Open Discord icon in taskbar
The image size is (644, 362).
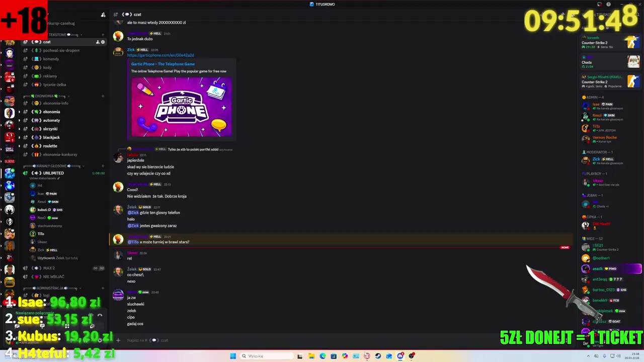(400, 356)
